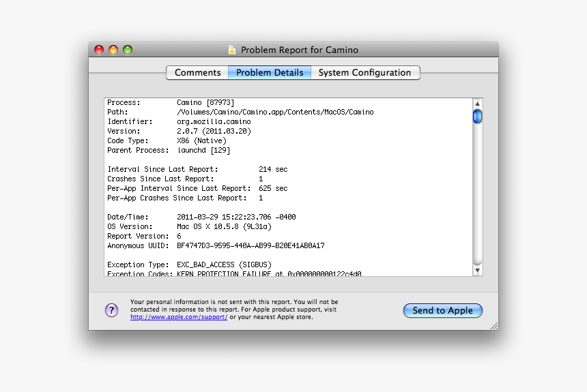
Task: Click the version '2.0.7 (2011.03.20)'
Action: point(214,132)
